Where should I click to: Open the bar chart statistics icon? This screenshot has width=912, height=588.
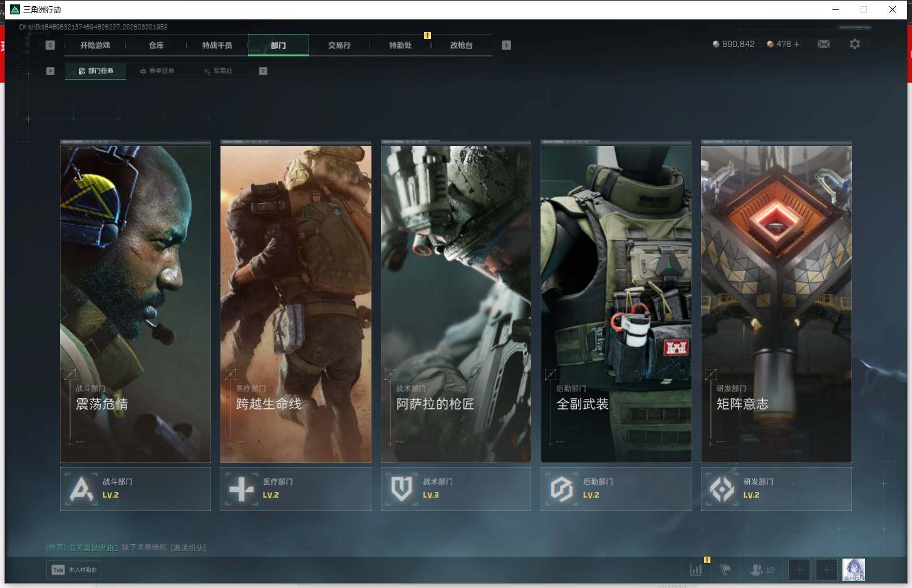[696, 570]
